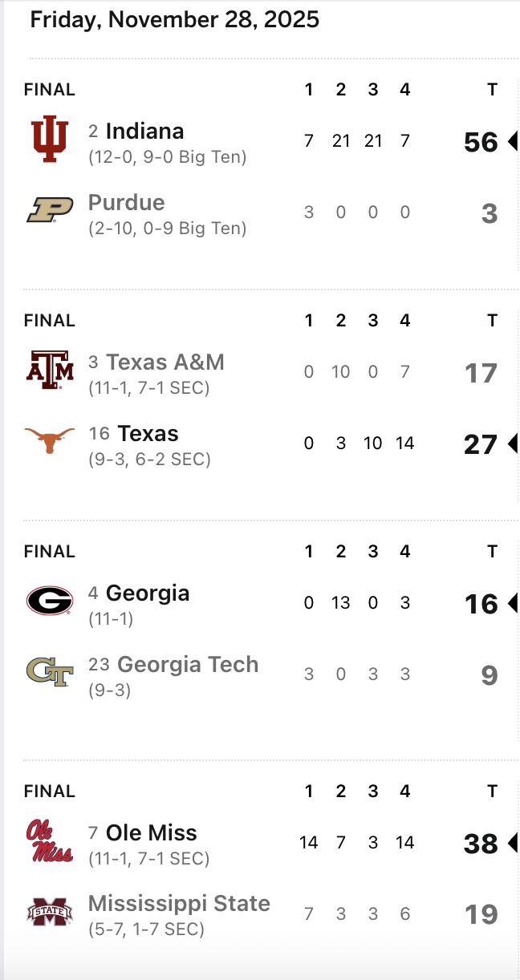Screen dimensions: 520x980
Task: Click Indiana's final score of 56
Action: [x=481, y=142]
